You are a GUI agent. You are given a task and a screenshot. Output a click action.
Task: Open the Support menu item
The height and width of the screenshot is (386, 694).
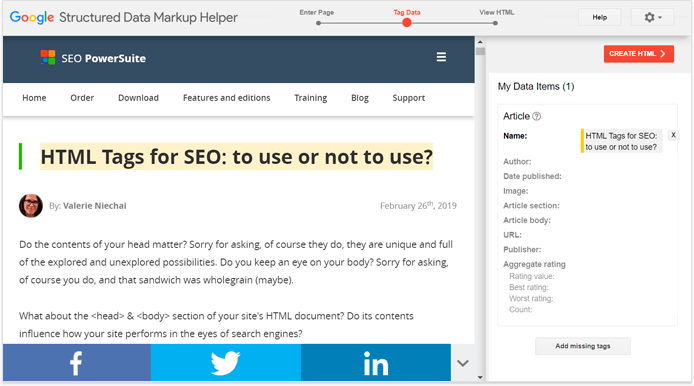pos(409,98)
